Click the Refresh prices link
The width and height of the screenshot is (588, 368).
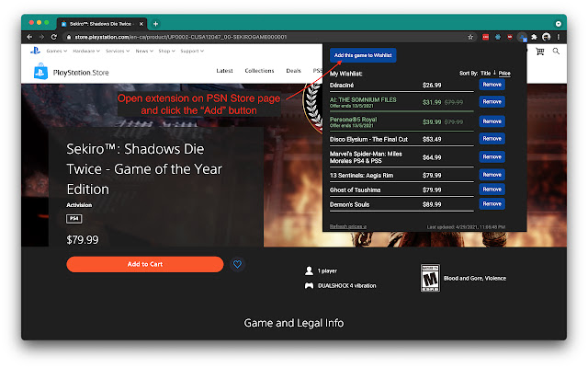[347, 226]
